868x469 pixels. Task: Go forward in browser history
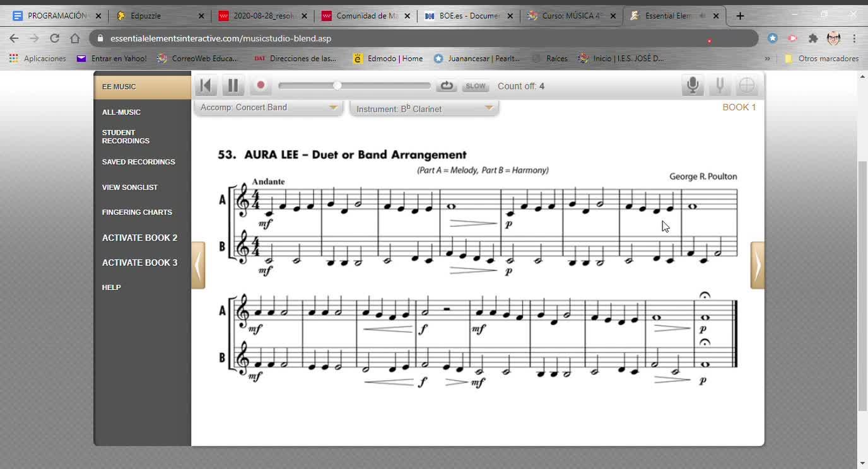34,38
